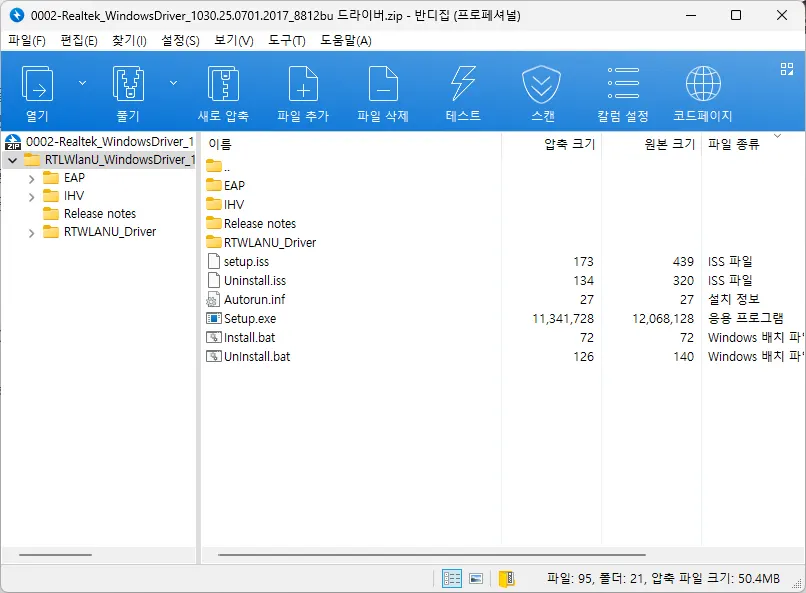Click the Install.bat batch file icon
Screen dimensions: 806x593
[x=213, y=338]
